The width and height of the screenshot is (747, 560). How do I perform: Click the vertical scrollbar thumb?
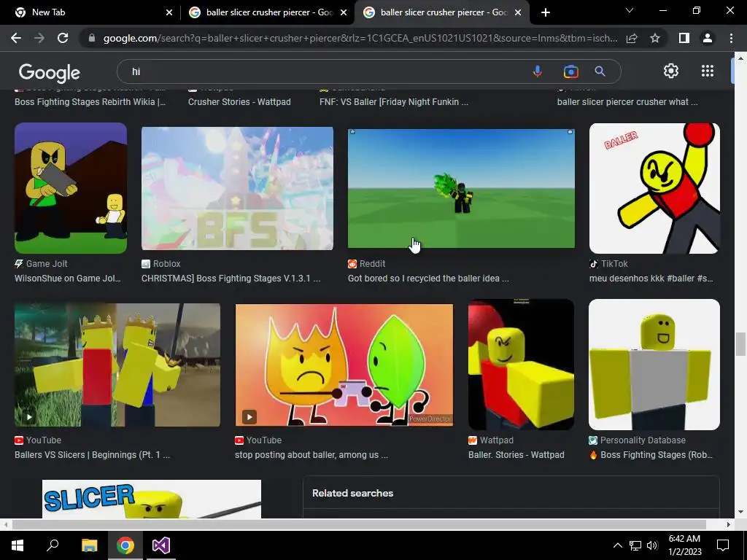[740, 344]
